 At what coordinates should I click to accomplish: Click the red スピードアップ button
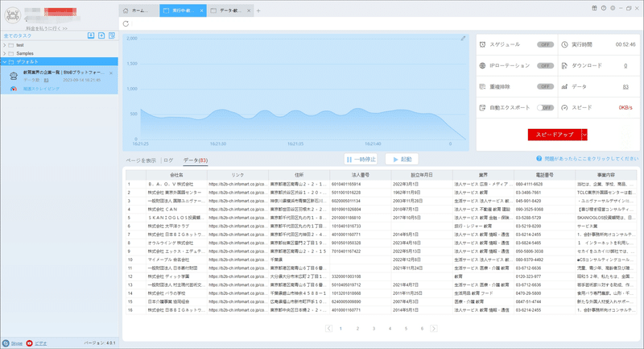(555, 135)
